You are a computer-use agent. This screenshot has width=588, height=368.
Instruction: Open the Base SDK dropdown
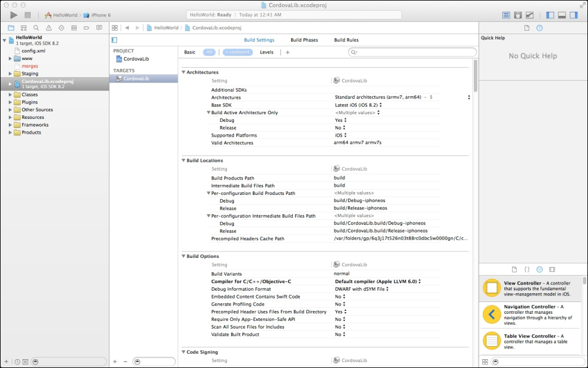coord(358,105)
